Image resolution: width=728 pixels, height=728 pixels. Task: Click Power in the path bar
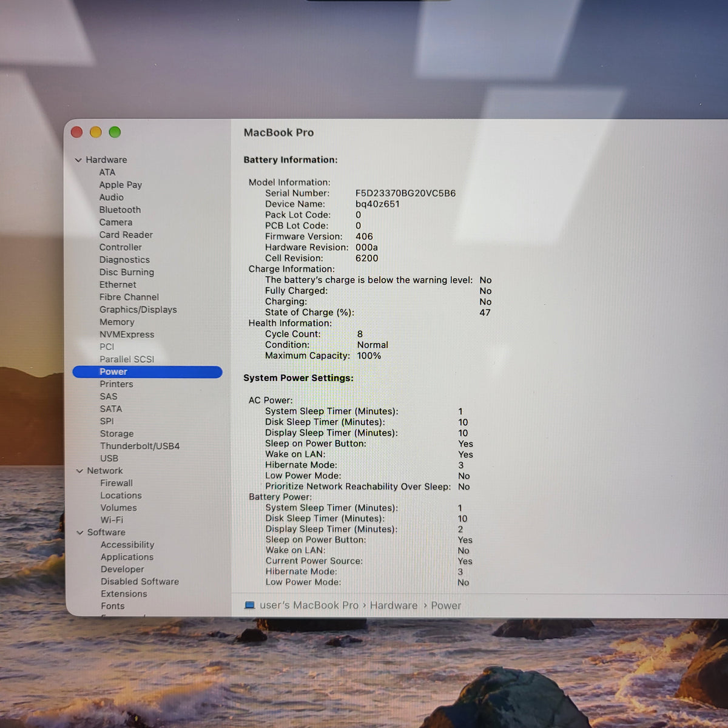446,605
